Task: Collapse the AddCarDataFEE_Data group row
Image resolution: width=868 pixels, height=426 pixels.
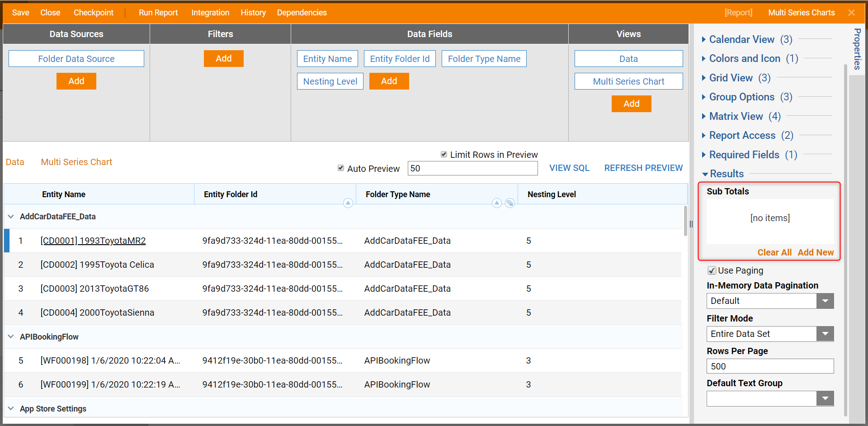Action: [11, 217]
